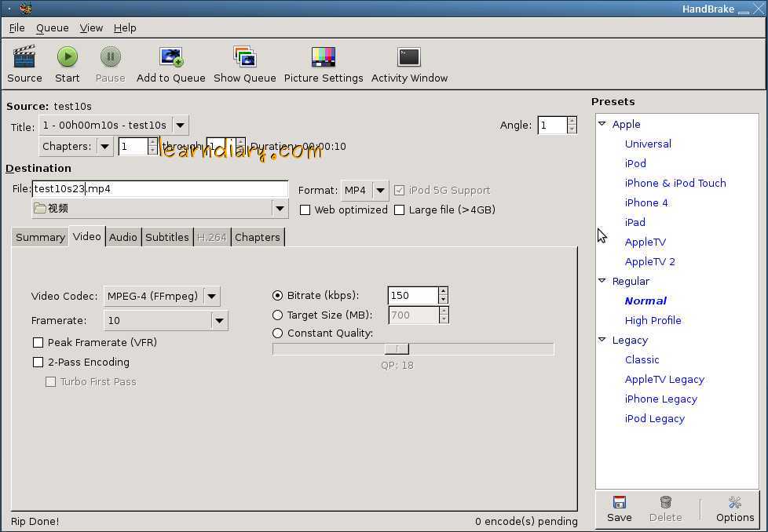
Task: Select the Classic legacy preset
Action: click(642, 359)
